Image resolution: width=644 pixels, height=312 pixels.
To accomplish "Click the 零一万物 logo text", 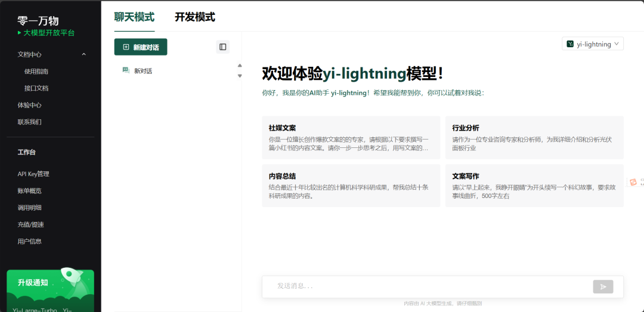I will coord(38,20).
